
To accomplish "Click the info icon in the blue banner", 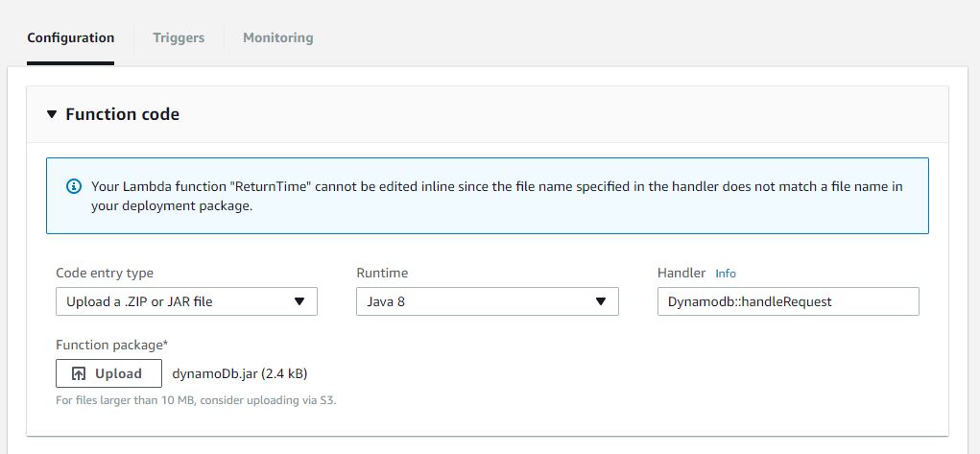I will click(74, 186).
